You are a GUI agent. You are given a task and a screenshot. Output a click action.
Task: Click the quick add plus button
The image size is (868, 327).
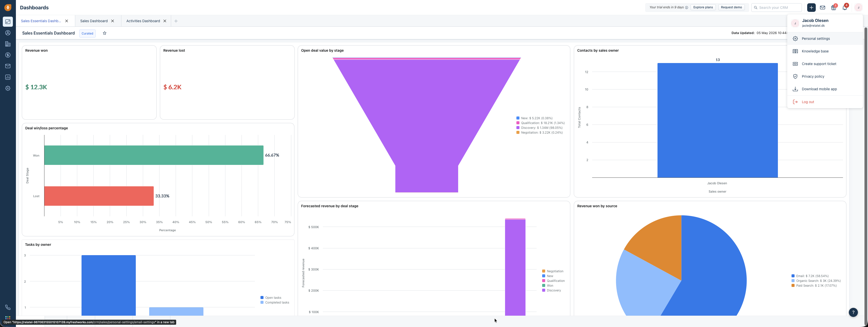pos(811,7)
